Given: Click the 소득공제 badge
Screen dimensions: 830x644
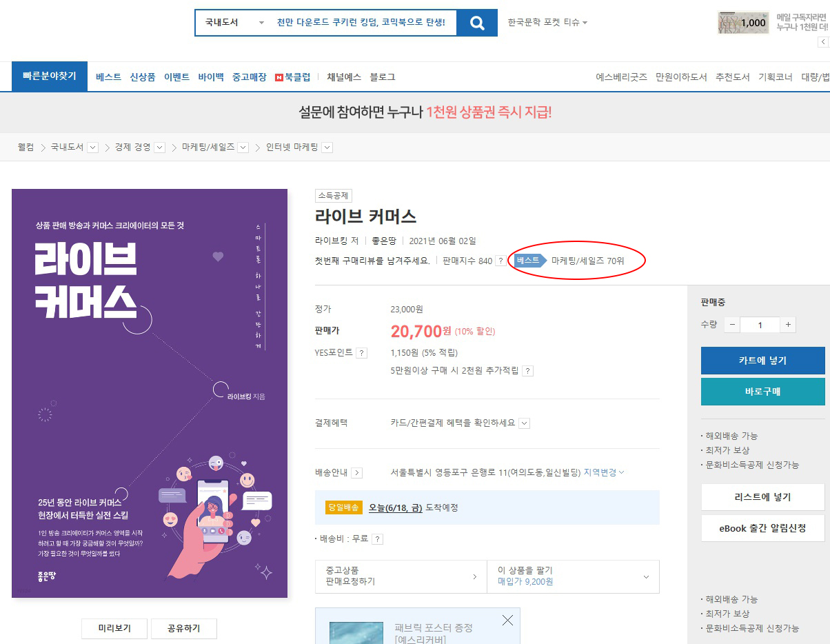Looking at the screenshot, I should tap(334, 196).
